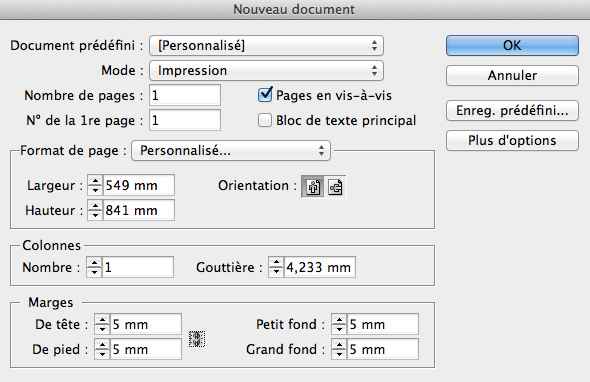The height and width of the screenshot is (382, 590).
Task: Click the Petit fond margin field
Action: (383, 324)
